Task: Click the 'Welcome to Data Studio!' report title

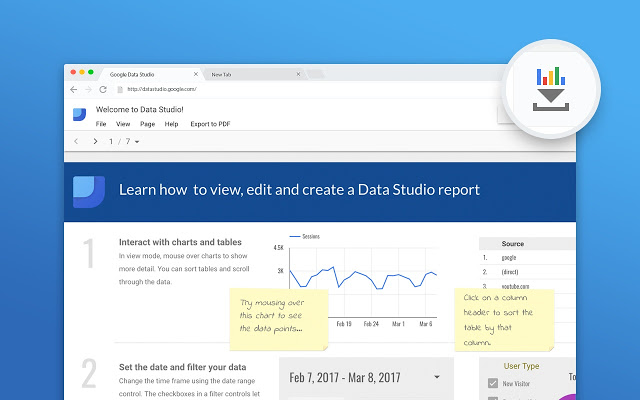Action: coord(140,109)
